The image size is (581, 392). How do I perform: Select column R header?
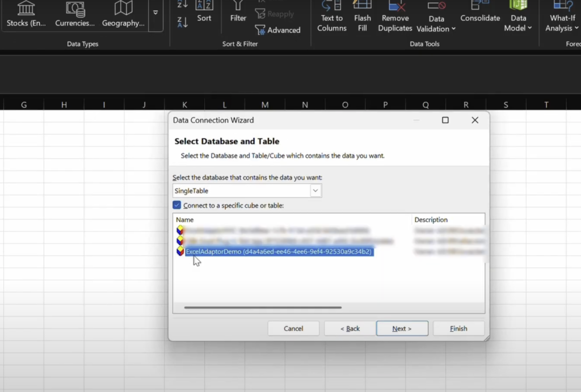click(x=466, y=105)
